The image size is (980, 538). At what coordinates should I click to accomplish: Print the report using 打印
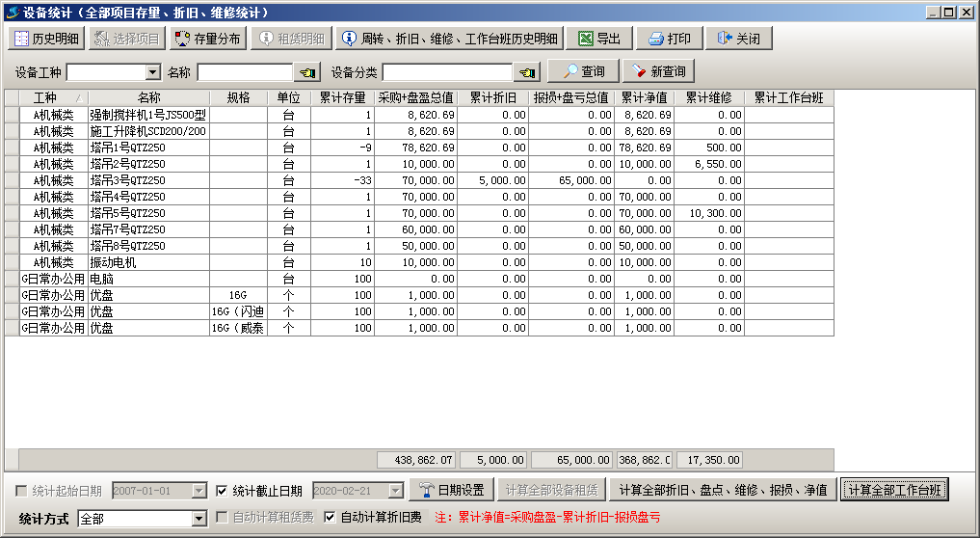[x=670, y=39]
